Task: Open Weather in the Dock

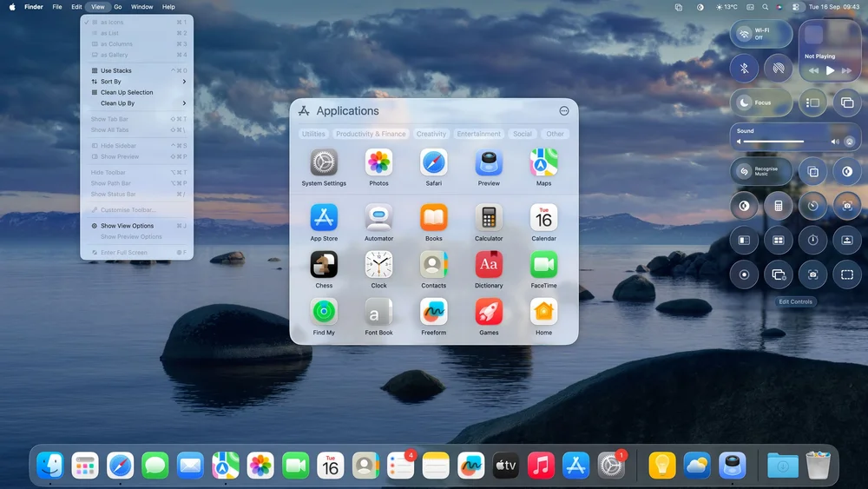Action: tap(697, 466)
